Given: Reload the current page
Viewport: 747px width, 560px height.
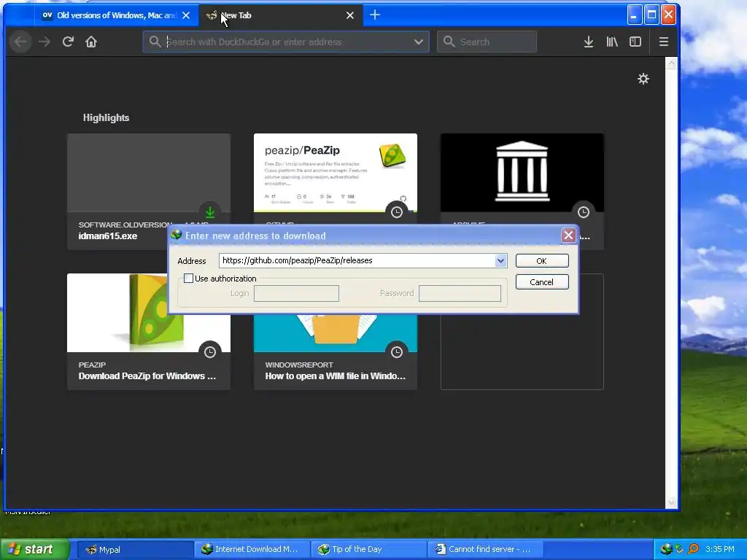Looking at the screenshot, I should (x=68, y=42).
